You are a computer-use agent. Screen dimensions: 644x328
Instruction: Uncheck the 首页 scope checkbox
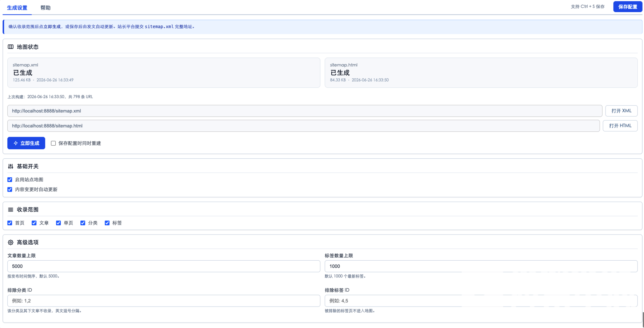[10, 223]
